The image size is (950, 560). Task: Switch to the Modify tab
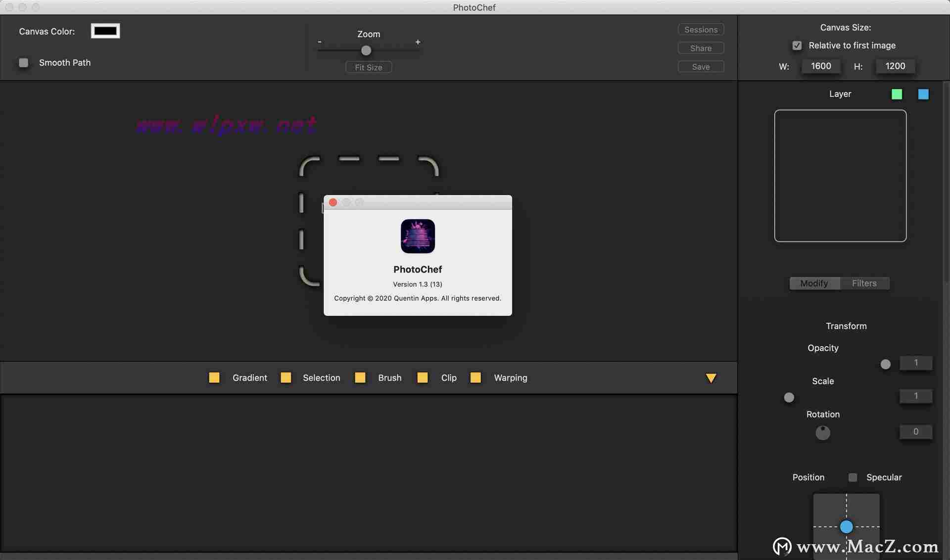tap(813, 282)
